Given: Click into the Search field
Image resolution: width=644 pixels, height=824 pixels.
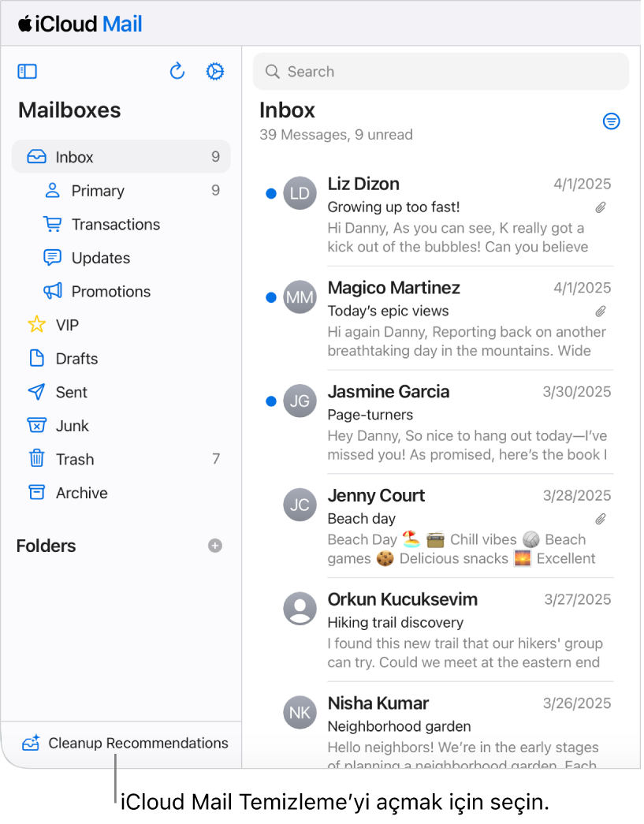Looking at the screenshot, I should tap(441, 72).
